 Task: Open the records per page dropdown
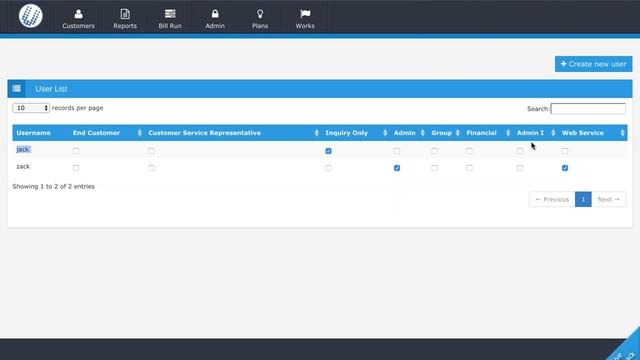click(x=31, y=108)
